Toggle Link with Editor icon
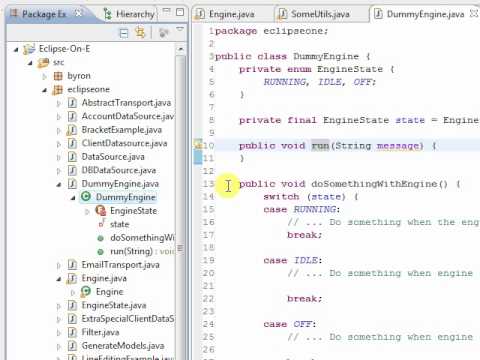 point(140,32)
